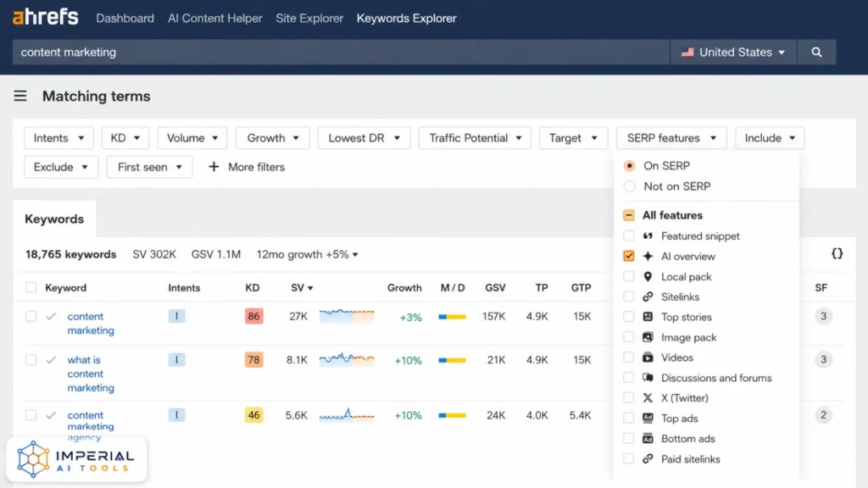Click the SF badge 3 for what is content marketing
This screenshot has height=488, width=868.
(x=823, y=359)
